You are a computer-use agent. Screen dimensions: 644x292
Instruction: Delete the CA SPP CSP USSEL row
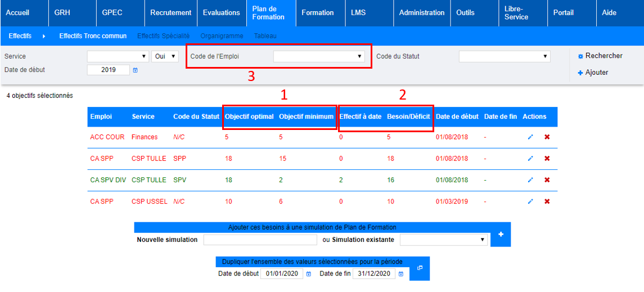coord(547,201)
